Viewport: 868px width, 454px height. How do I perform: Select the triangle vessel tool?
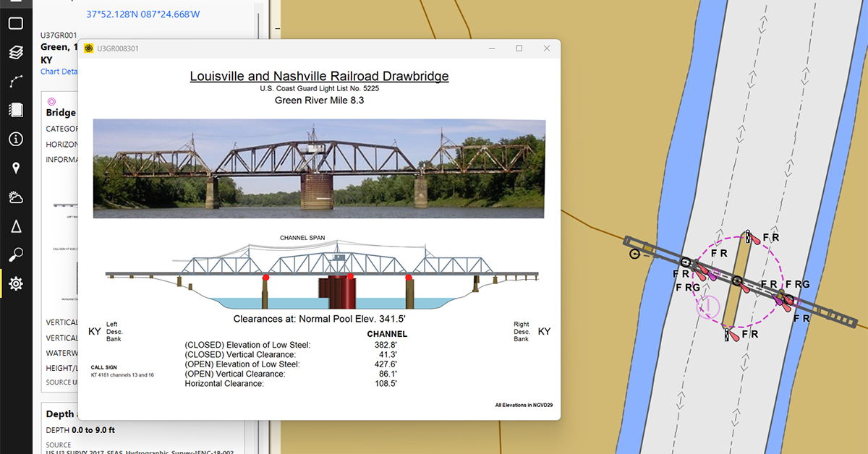[x=16, y=226]
